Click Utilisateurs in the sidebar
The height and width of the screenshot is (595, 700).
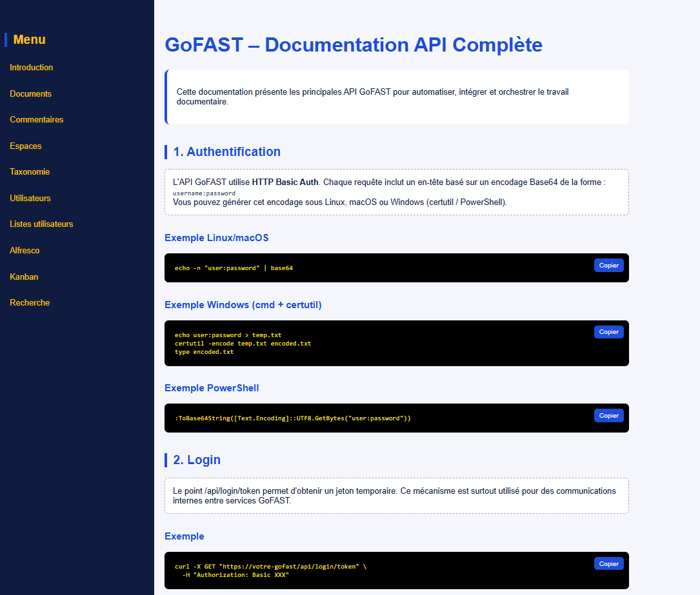[x=30, y=199]
